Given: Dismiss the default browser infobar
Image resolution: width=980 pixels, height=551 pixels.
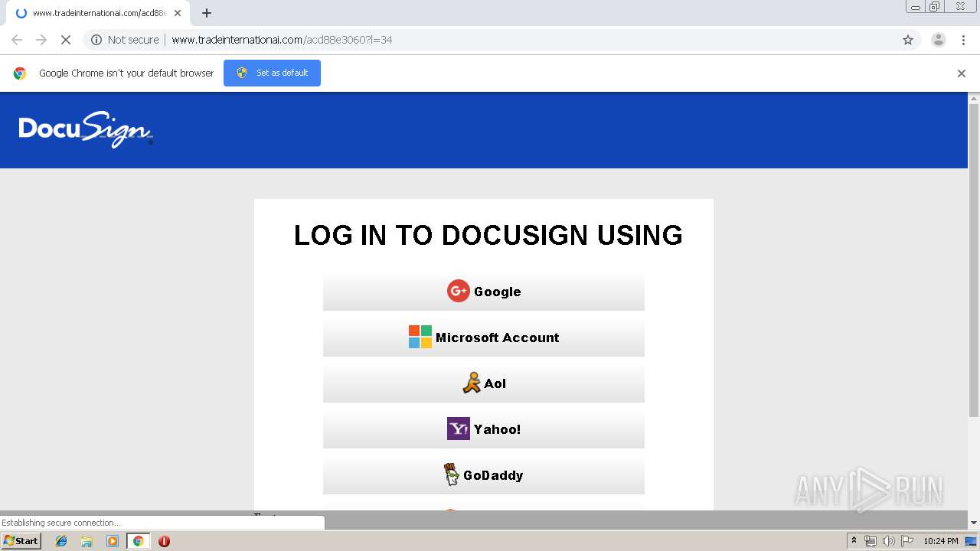Looking at the screenshot, I should [x=962, y=73].
